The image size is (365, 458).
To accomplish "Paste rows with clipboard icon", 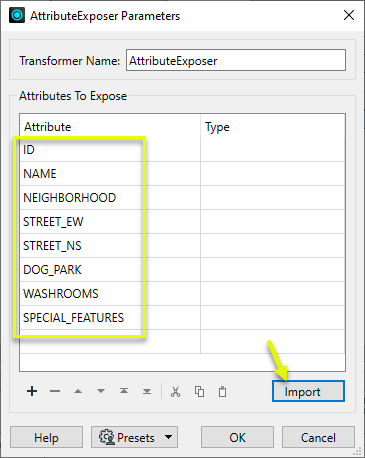I will (222, 392).
